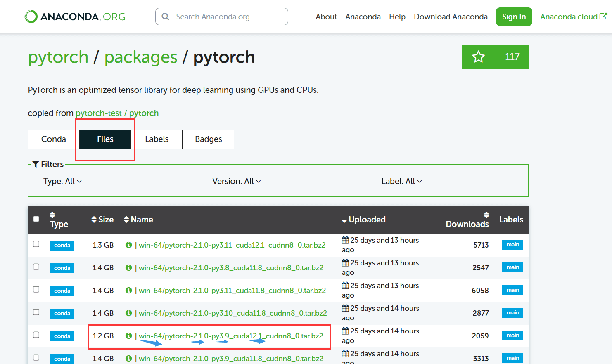The height and width of the screenshot is (364, 612).
Task: Sort table by Size column
Action: tap(102, 220)
